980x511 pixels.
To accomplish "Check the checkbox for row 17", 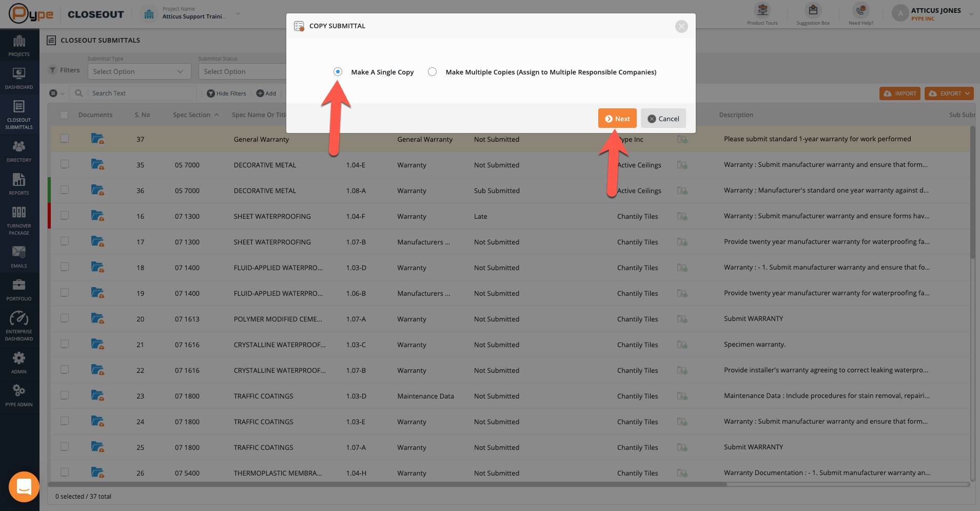I will 65,241.
